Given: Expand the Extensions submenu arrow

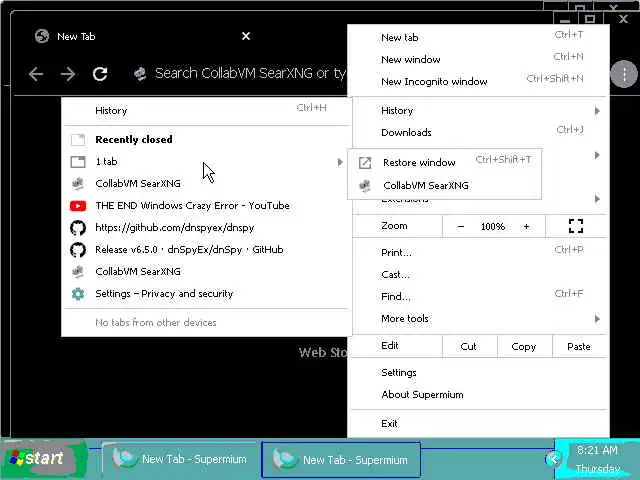Looking at the screenshot, I should tap(597, 199).
